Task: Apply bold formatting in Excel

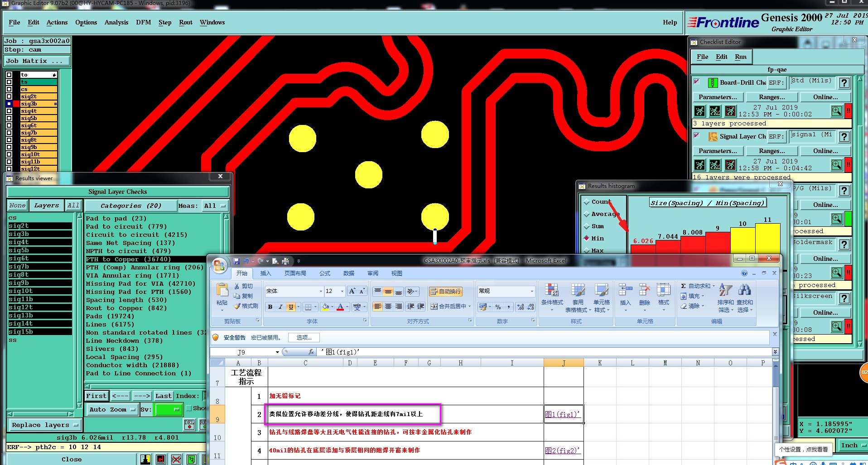Action: click(270, 307)
